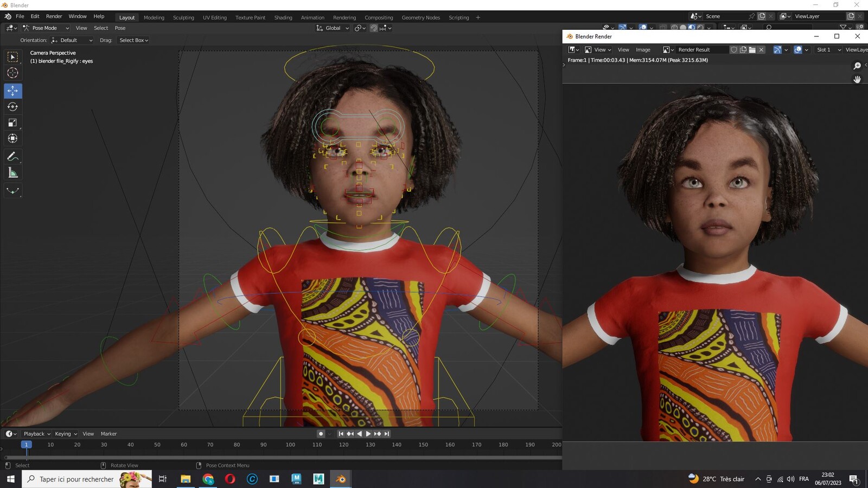Click the Pose menu in viewport header
Screen dimensions: 868x488
click(x=120, y=28)
